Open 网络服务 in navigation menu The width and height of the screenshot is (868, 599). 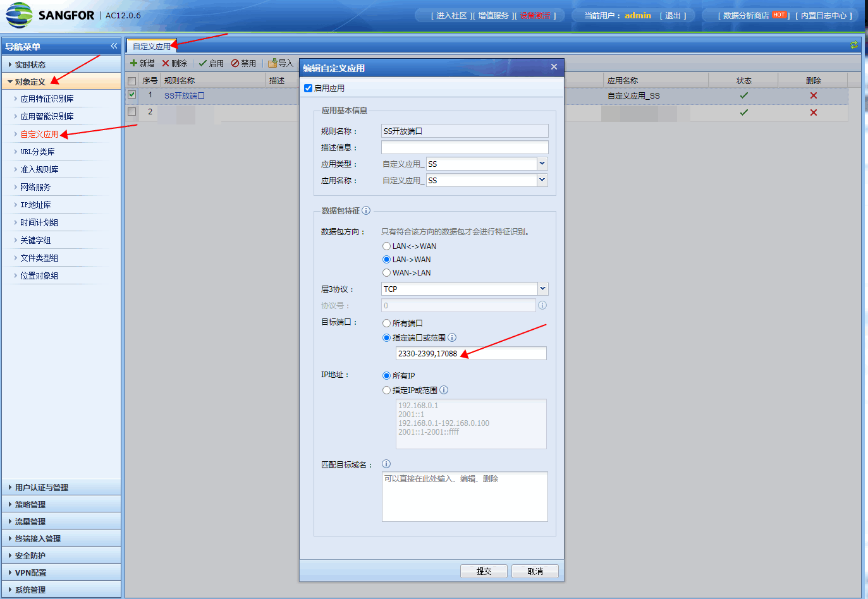[35, 187]
